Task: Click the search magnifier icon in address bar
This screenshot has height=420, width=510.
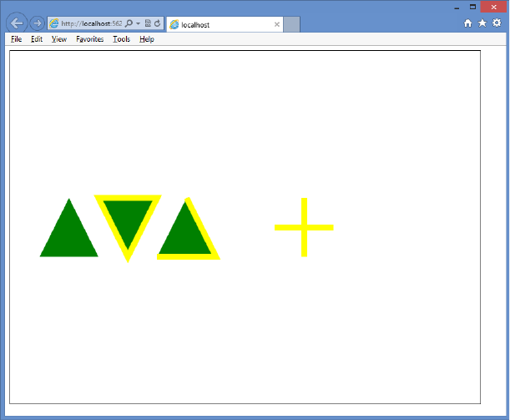Action: 129,23
